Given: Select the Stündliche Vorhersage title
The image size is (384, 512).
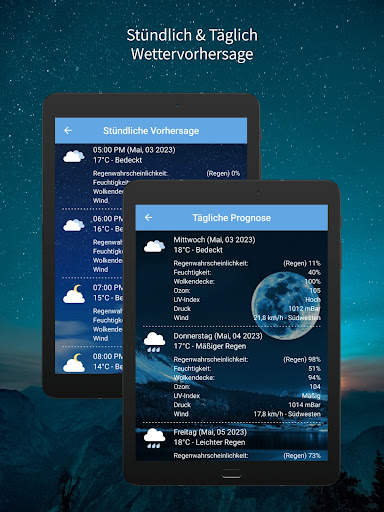Looking at the screenshot, I should pos(151,131).
